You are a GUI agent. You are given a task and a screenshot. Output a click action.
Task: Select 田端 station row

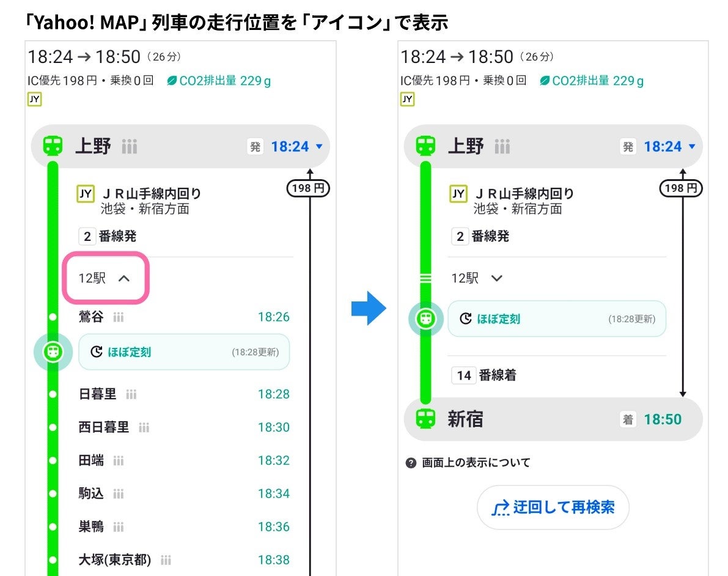184,460
